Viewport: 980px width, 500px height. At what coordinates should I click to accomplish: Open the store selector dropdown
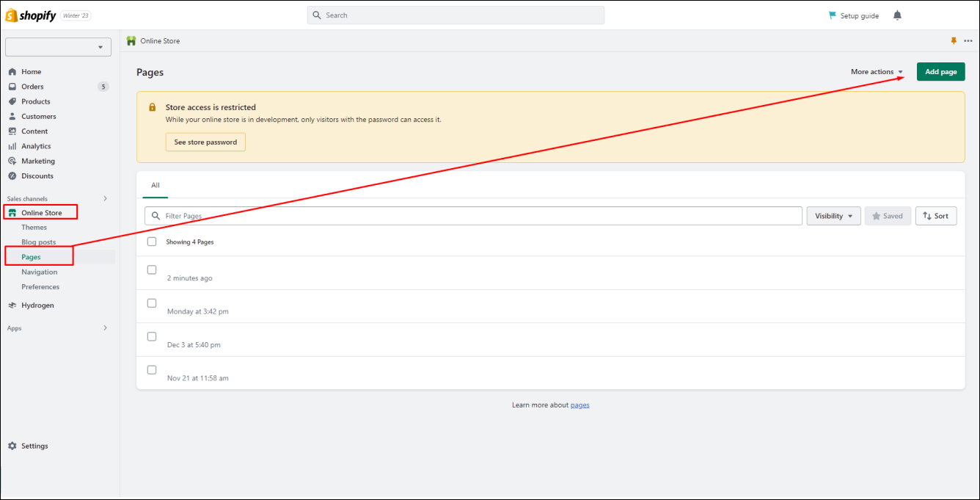coord(58,47)
